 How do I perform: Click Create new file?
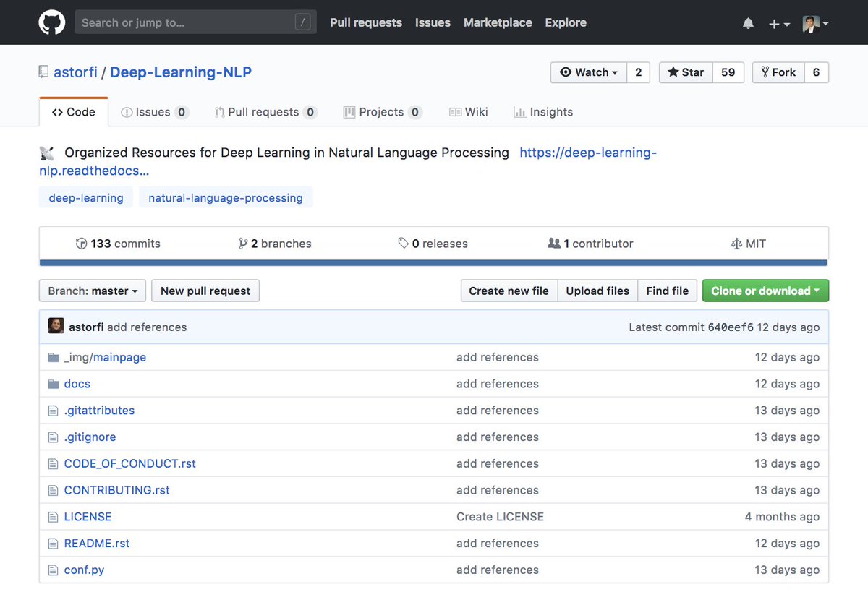pyautogui.click(x=509, y=291)
